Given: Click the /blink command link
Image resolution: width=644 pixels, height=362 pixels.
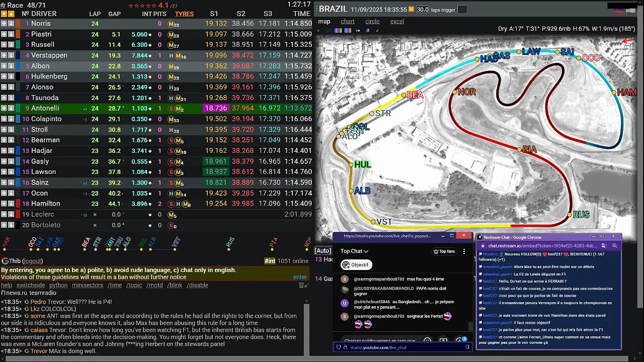Looking at the screenshot, I should click(x=175, y=285).
